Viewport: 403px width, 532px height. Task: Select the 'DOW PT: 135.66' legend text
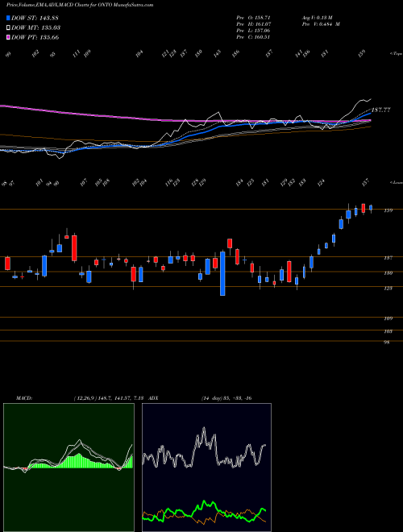(35, 37)
